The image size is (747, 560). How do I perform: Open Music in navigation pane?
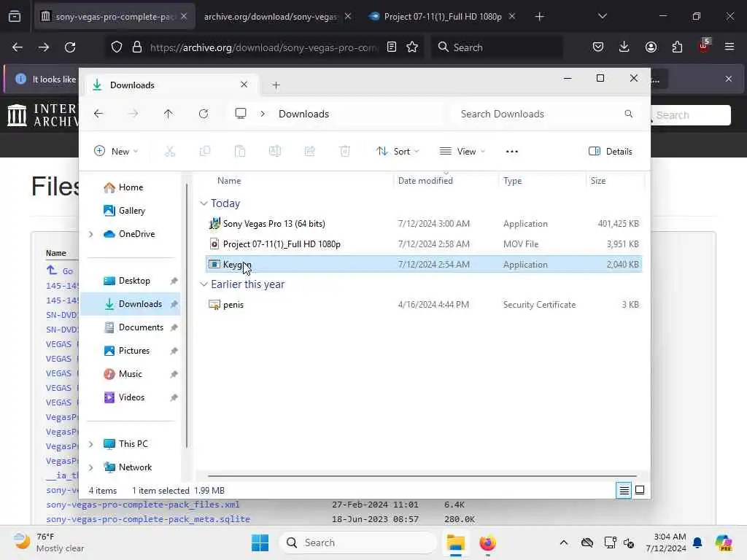[x=130, y=374]
